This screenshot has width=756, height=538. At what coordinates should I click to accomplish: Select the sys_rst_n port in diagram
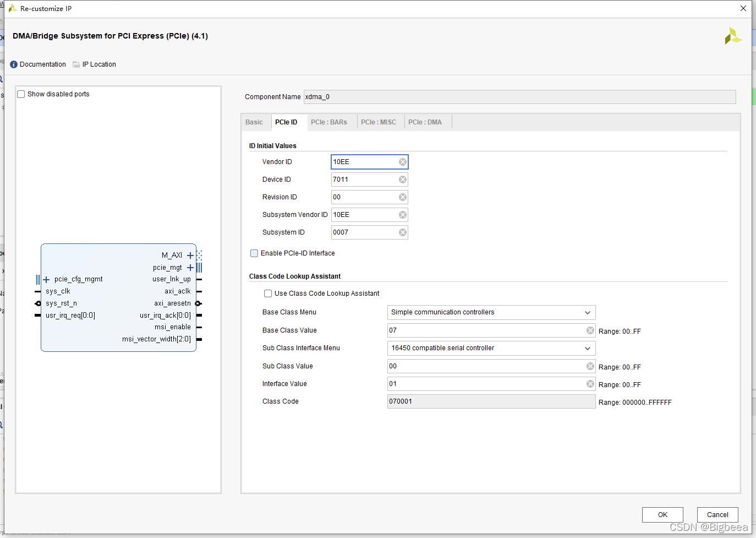coord(61,303)
